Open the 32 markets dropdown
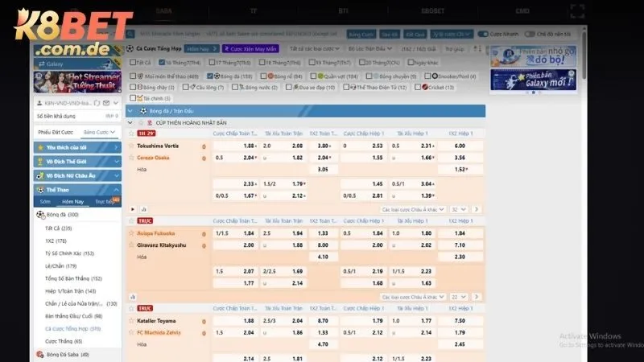The image size is (644, 362). pyautogui.click(x=459, y=209)
